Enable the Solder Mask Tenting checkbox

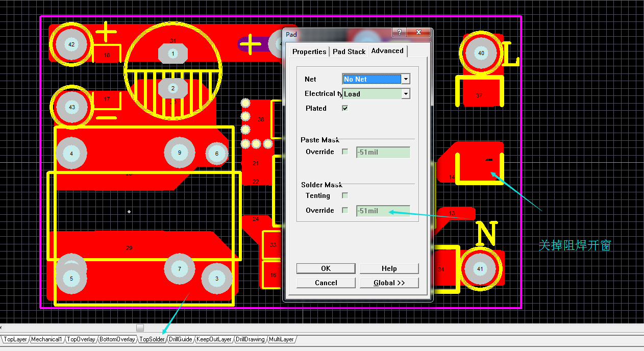(345, 195)
